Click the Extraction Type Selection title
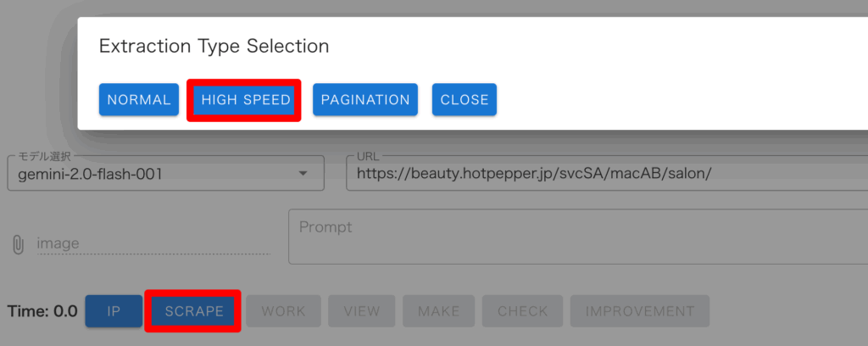868x346 pixels. [x=214, y=46]
